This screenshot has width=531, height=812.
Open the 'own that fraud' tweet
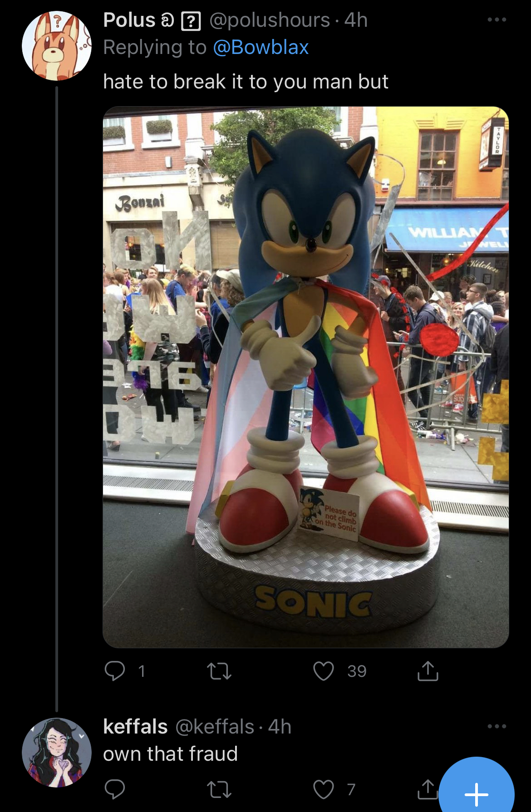(170, 754)
